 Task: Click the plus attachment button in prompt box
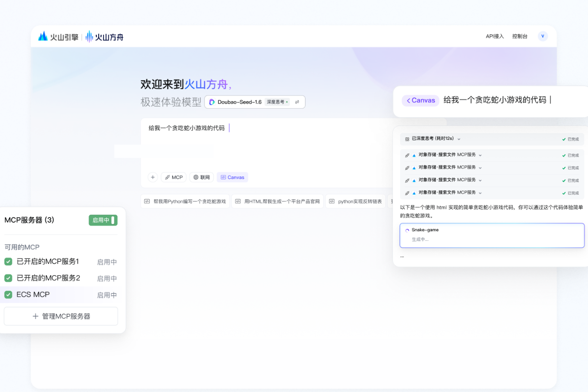(x=153, y=177)
